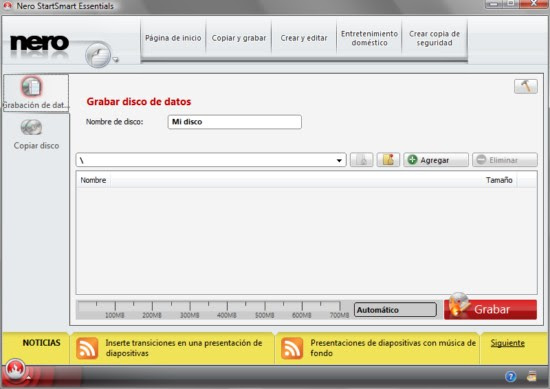Image resolution: width=550 pixels, height=389 pixels.
Task: Open the Crear y editar tab
Action: (x=304, y=38)
